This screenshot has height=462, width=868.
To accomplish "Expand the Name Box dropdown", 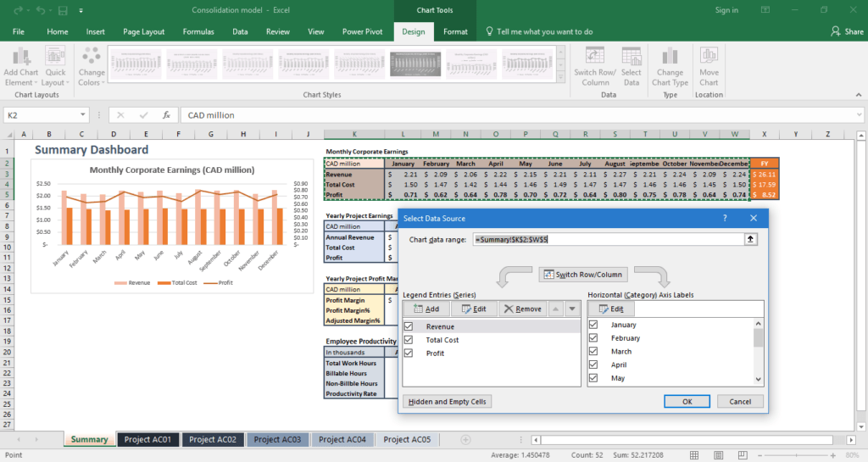I will (x=83, y=114).
